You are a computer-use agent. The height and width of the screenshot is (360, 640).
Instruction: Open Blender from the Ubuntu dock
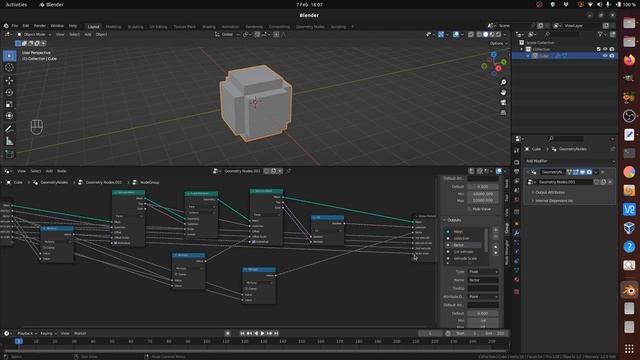pyautogui.click(x=629, y=290)
